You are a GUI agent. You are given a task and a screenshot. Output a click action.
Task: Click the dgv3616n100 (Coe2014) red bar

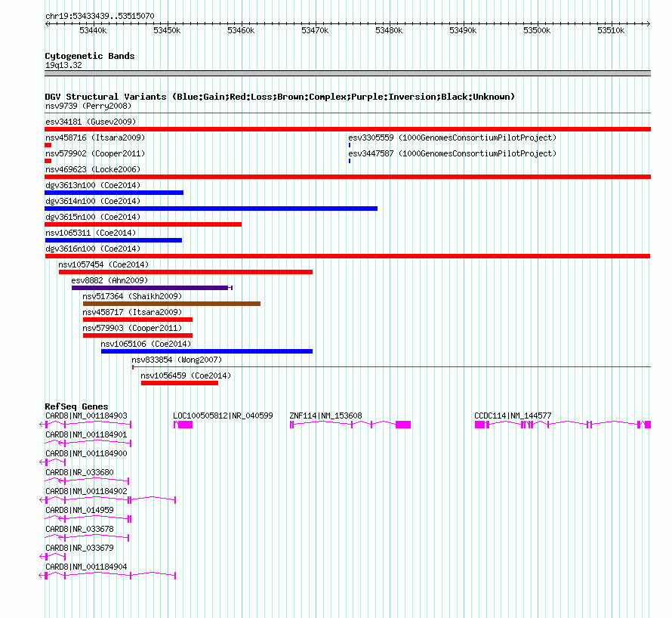(347, 256)
